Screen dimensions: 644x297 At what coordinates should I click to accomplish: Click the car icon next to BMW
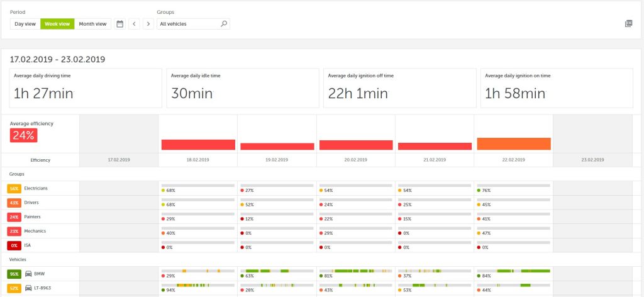[29, 274]
